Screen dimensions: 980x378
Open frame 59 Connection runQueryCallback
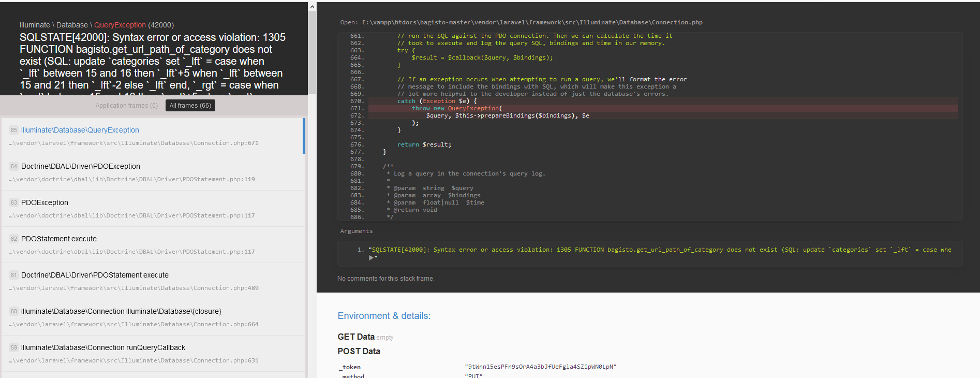tap(153, 354)
